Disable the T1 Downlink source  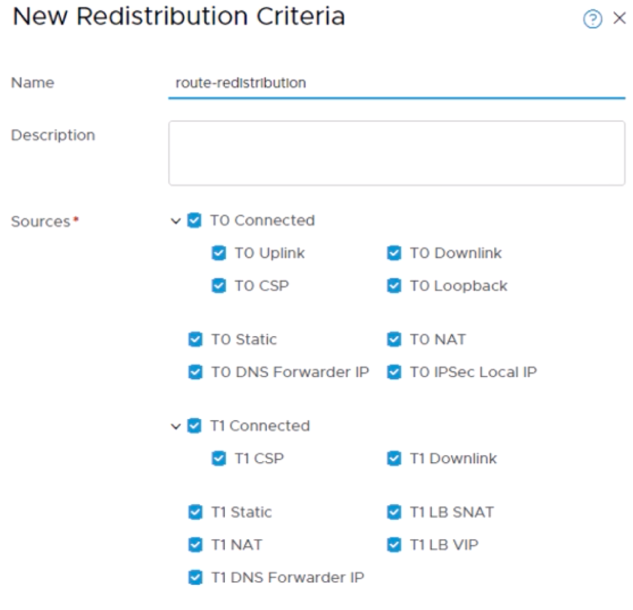click(x=394, y=458)
